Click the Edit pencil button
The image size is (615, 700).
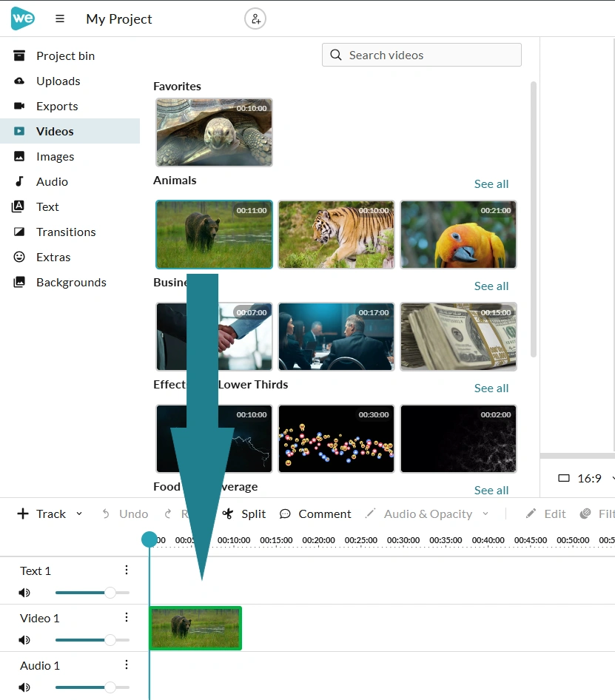pos(545,514)
